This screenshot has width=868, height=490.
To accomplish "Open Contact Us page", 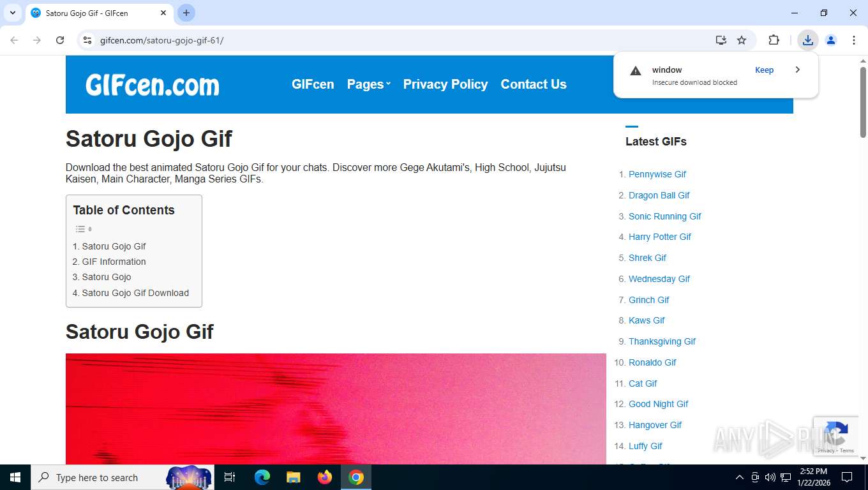I will [x=534, y=84].
